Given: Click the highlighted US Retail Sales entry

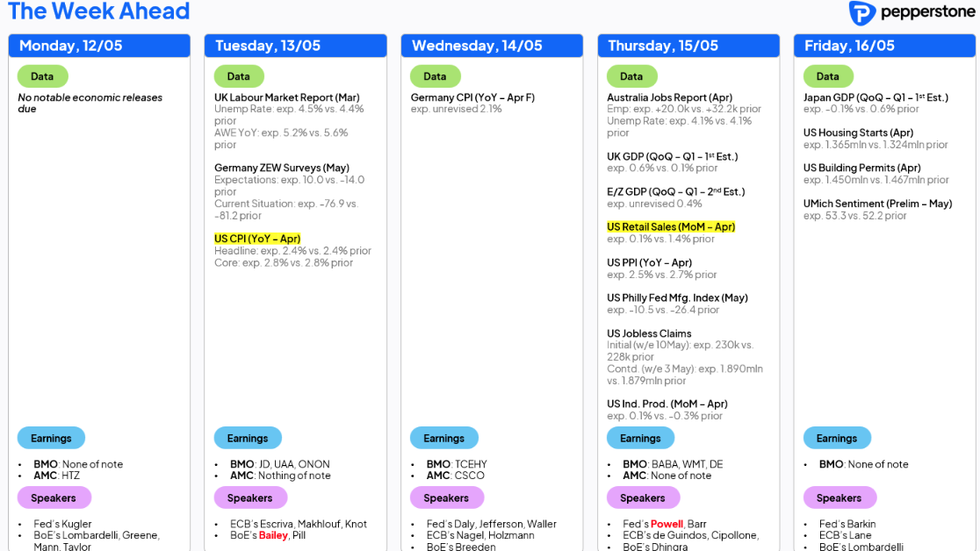Looking at the screenshot, I should [671, 226].
